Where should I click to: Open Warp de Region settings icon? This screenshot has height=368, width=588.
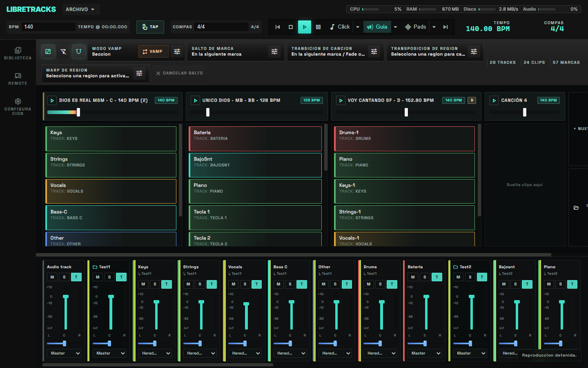coord(139,73)
